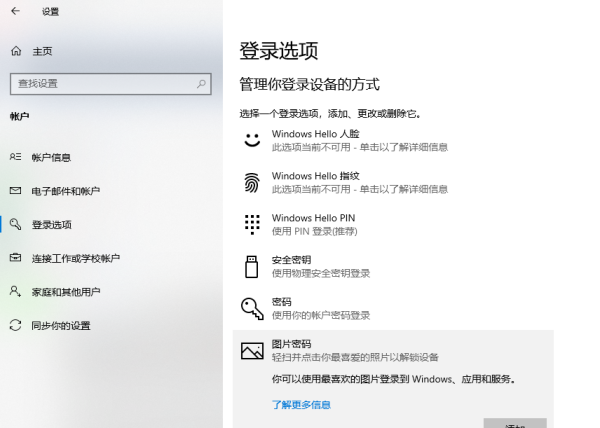Click the USB security key icon
This screenshot has width=600, height=428.
(x=251, y=267)
